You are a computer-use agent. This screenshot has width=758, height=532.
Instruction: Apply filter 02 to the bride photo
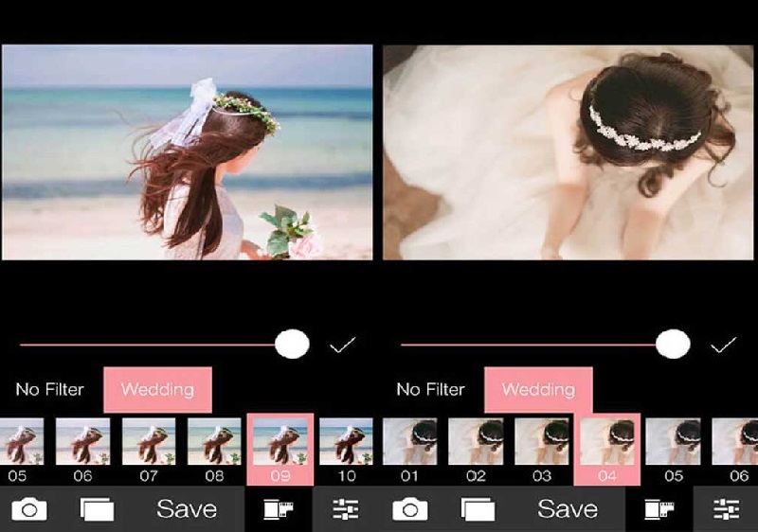[x=476, y=451]
